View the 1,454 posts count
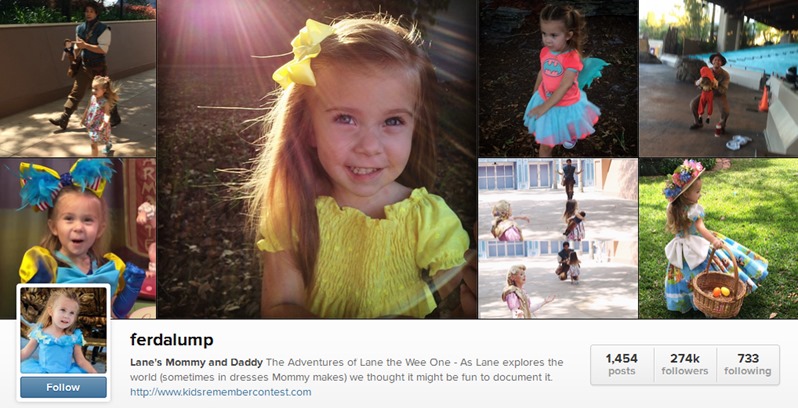The height and width of the screenshot is (408, 798). coord(621,365)
